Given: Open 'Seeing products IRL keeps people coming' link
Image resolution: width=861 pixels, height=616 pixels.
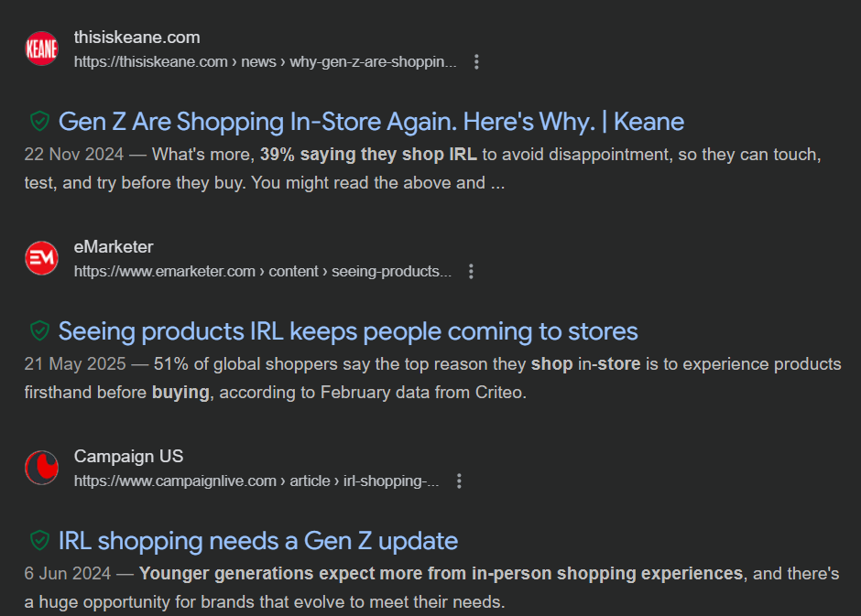Looking at the screenshot, I should [x=348, y=330].
